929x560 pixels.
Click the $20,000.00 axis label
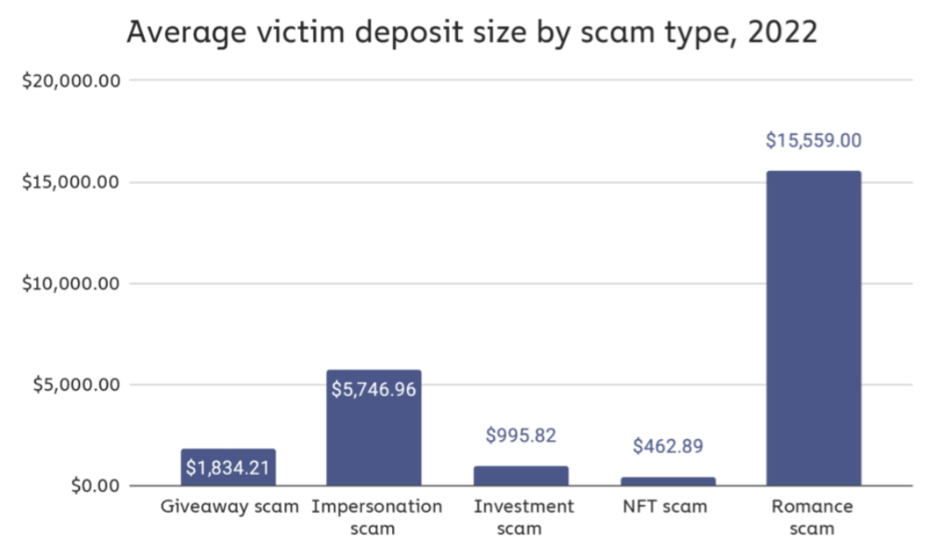click(72, 81)
